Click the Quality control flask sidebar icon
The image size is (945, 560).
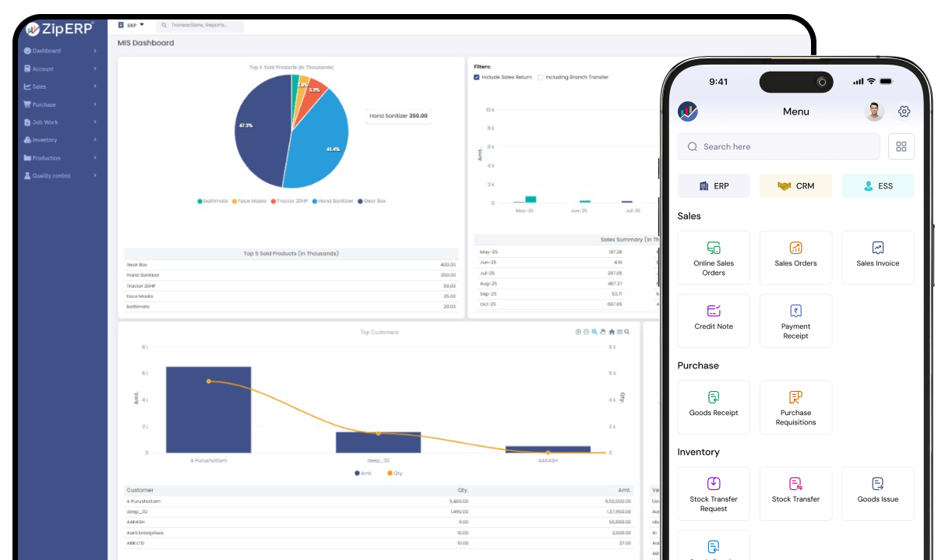[x=27, y=175]
